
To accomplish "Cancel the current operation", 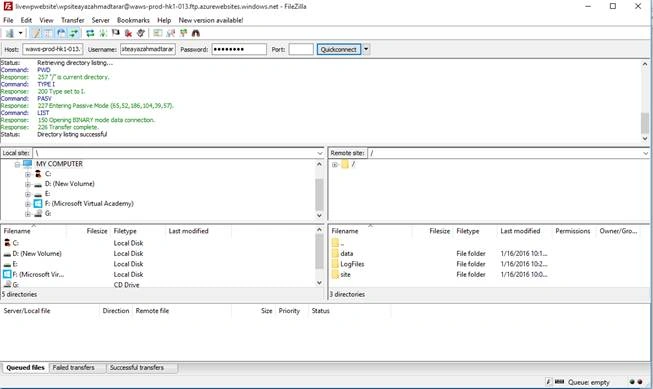I will pos(115,33).
